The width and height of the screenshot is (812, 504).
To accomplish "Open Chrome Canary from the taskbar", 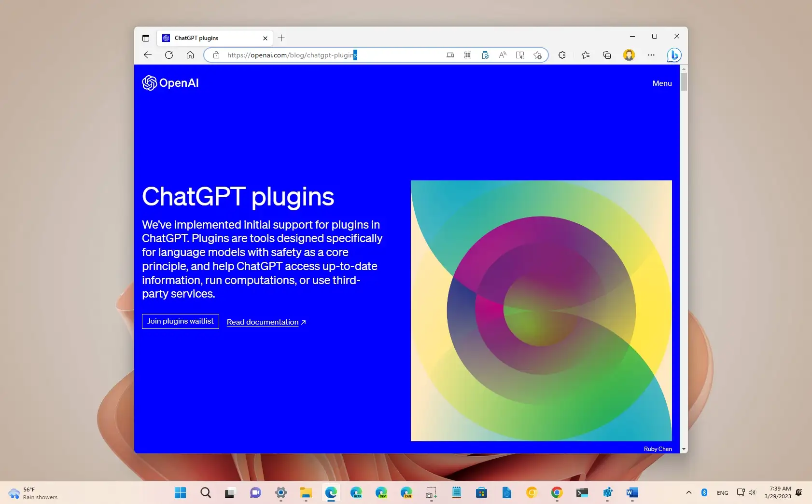I will click(x=532, y=492).
